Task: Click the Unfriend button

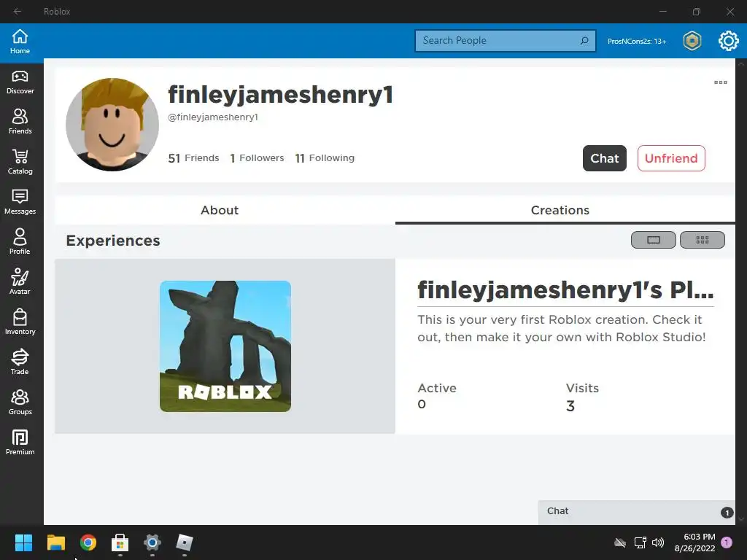Action: pyautogui.click(x=671, y=158)
